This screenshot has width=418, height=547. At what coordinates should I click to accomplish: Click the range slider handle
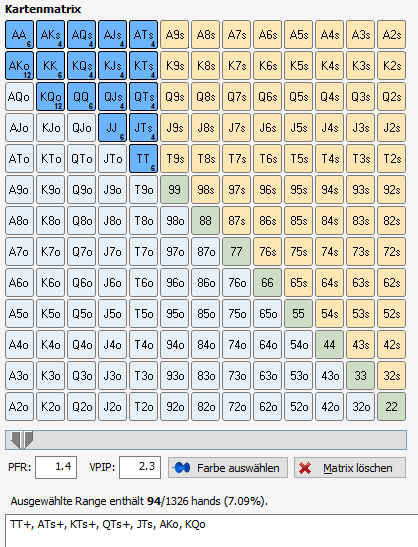(22, 440)
